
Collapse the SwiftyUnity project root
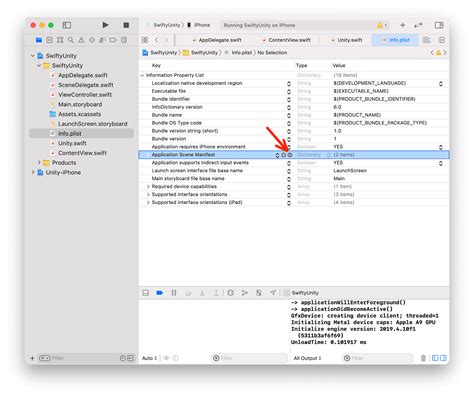click(x=33, y=56)
